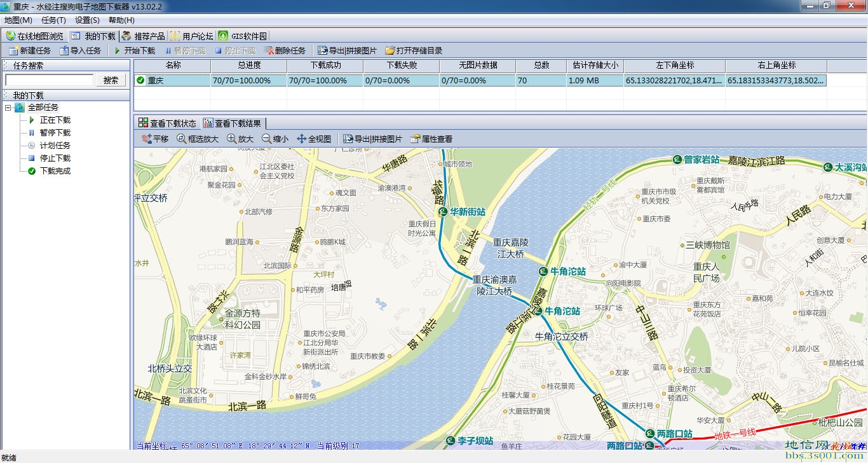Select the 重庆 task row
The image size is (868, 463).
click(480, 80)
